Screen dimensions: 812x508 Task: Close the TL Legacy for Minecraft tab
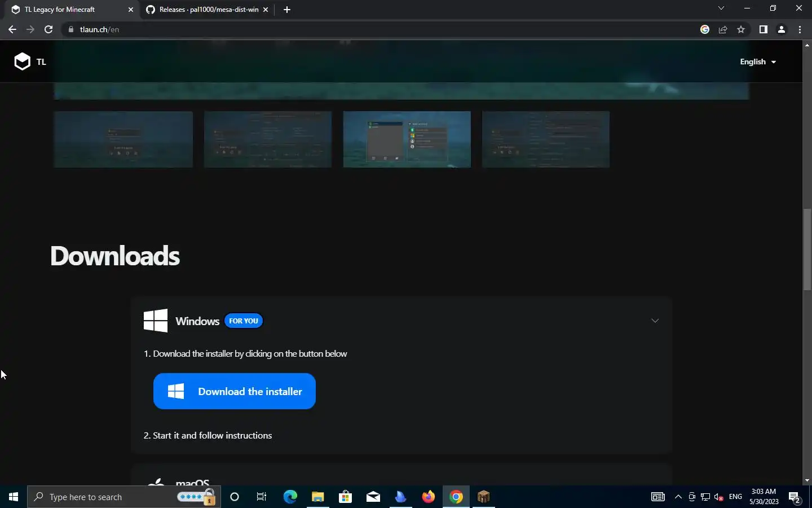[x=131, y=10]
